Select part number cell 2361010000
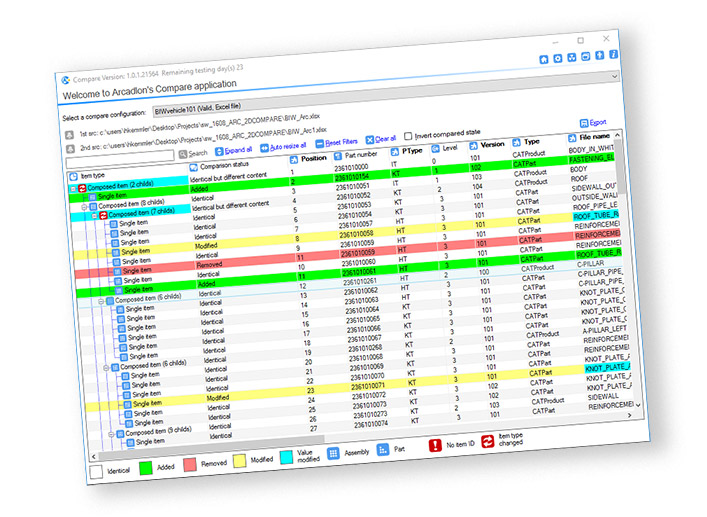The width and height of the screenshot is (707, 517). tap(351, 168)
